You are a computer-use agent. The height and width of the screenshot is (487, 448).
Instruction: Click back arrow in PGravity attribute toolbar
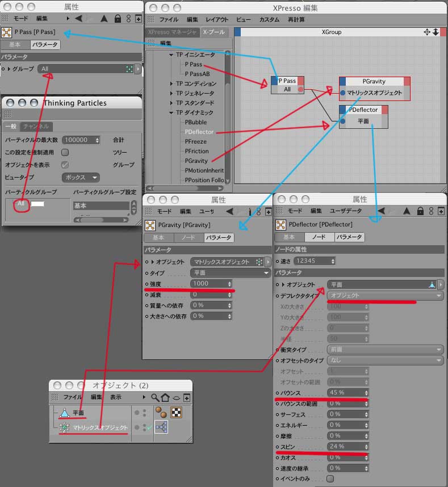230,212
